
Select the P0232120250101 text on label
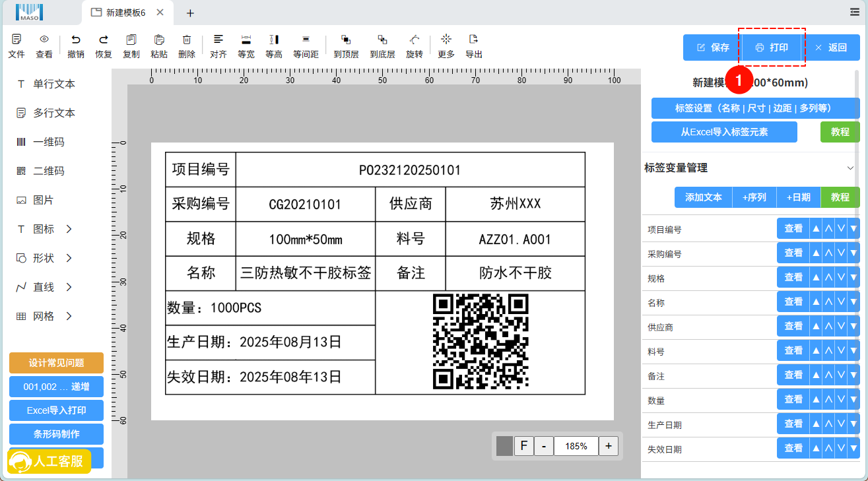(x=410, y=170)
